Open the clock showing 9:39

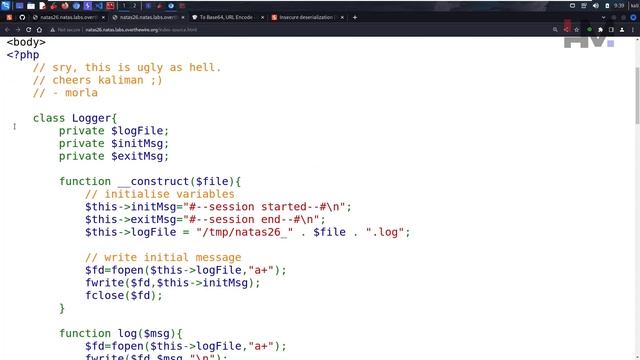pos(619,6)
